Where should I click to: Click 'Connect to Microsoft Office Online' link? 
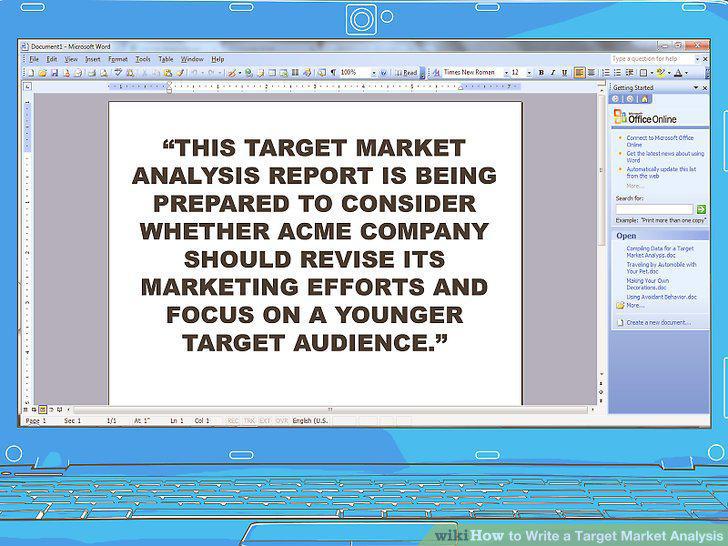660,141
